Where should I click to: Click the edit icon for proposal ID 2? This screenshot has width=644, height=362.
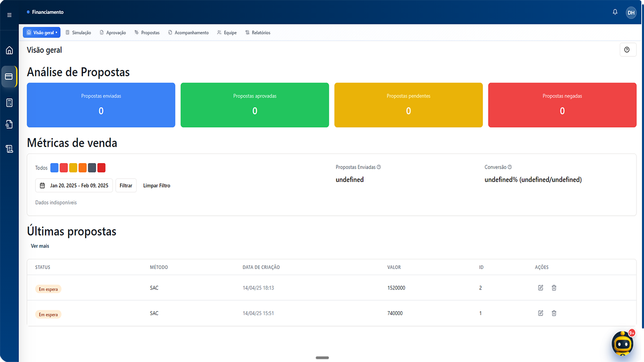[540, 287]
